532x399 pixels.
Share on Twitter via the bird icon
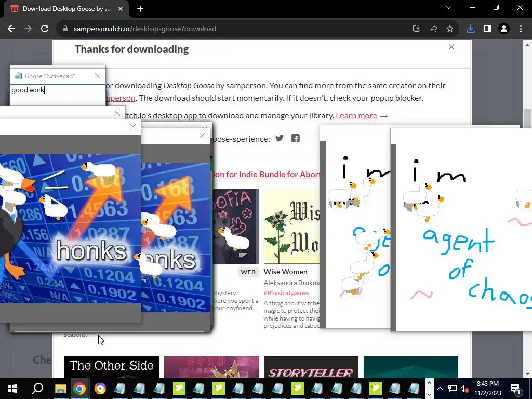(279, 138)
